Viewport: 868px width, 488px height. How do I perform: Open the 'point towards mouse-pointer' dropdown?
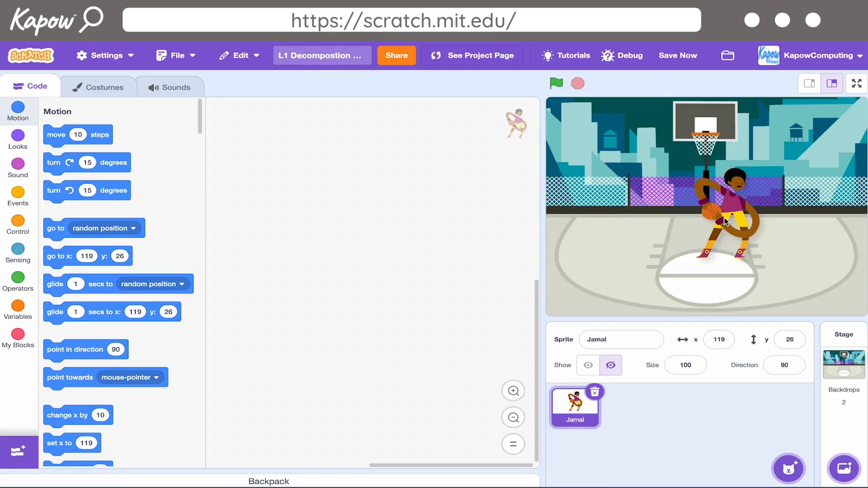[x=156, y=378]
